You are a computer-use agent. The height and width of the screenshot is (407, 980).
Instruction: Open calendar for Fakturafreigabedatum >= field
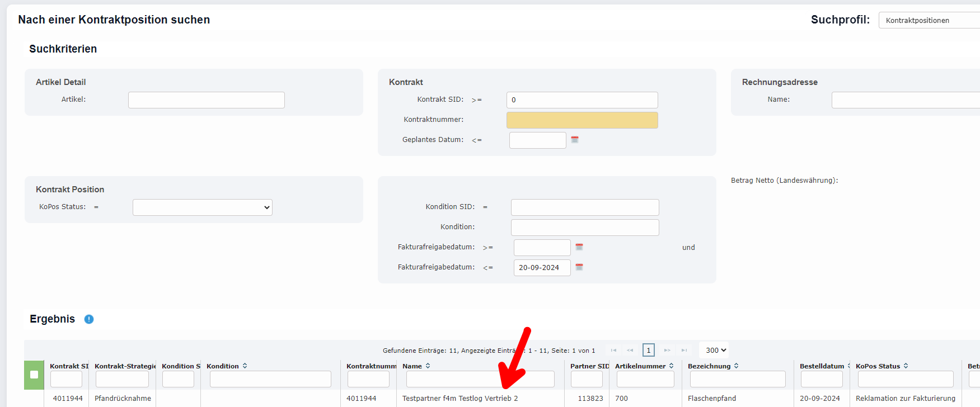point(579,247)
